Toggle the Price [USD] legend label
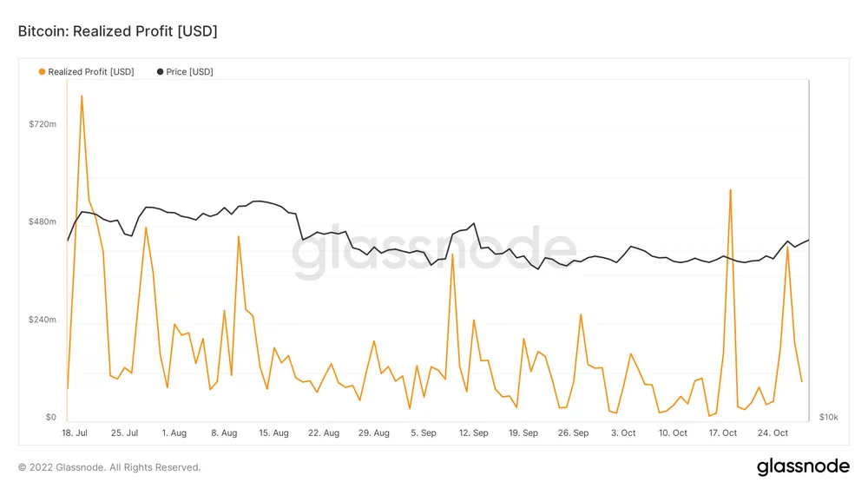868x489 pixels. click(189, 72)
